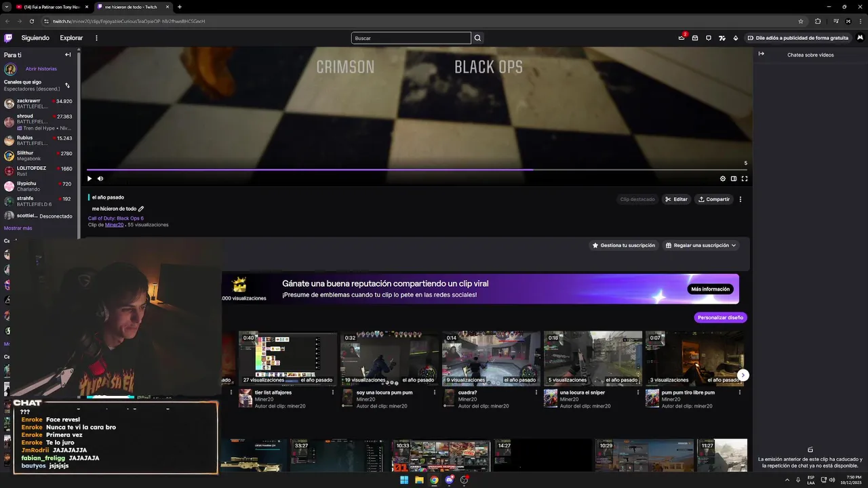Viewport: 868px width, 488px height.
Task: Sort followed channels by viewers
Action: tap(67, 85)
